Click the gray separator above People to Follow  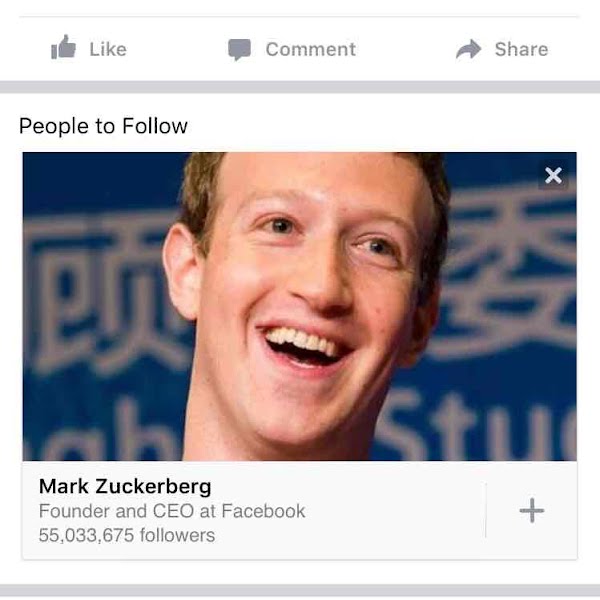tap(300, 87)
